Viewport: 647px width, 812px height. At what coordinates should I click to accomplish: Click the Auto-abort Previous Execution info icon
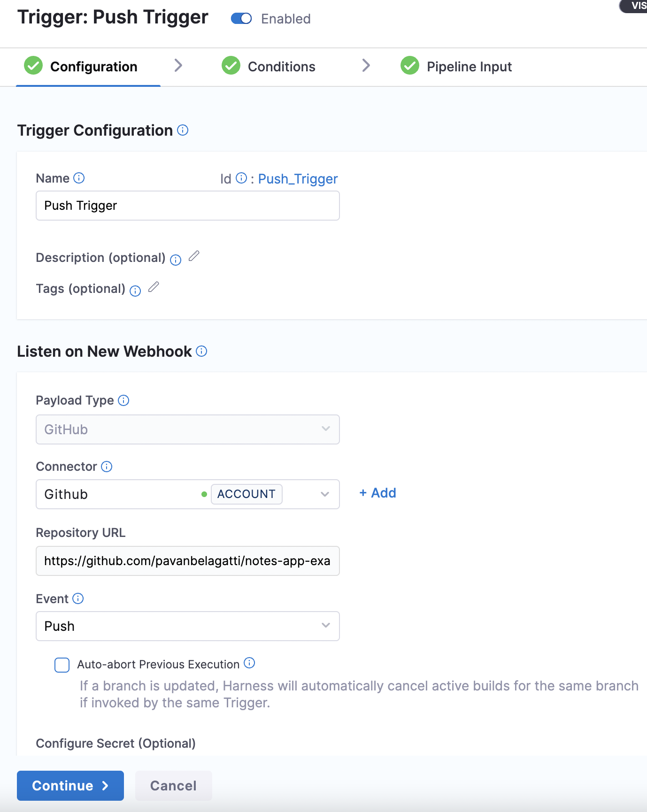point(249,664)
